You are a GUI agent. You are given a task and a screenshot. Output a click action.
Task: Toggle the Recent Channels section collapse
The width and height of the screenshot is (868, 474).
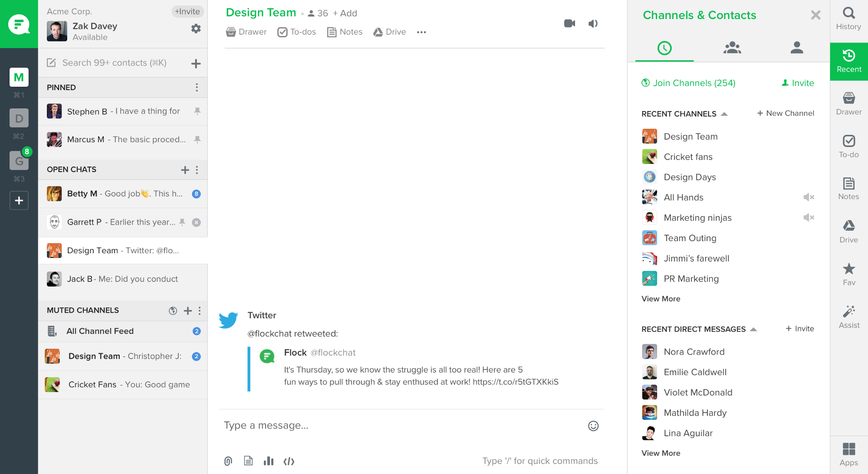[x=723, y=113]
